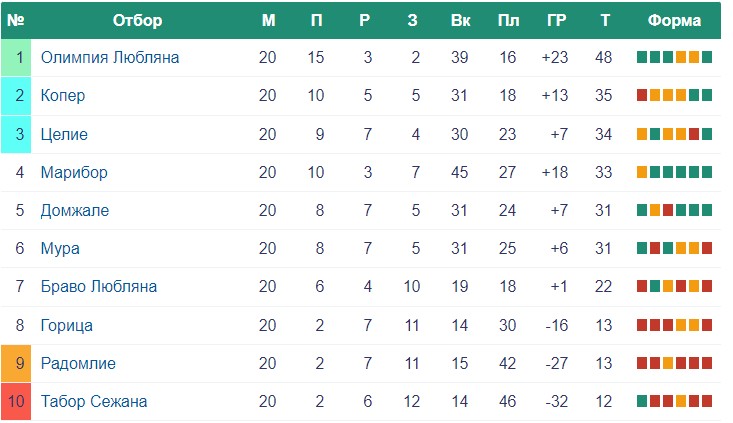Click the last green form square for Олимпия Любляна
Image resolution: width=733 pixels, height=423 pixels.
pyautogui.click(x=707, y=57)
